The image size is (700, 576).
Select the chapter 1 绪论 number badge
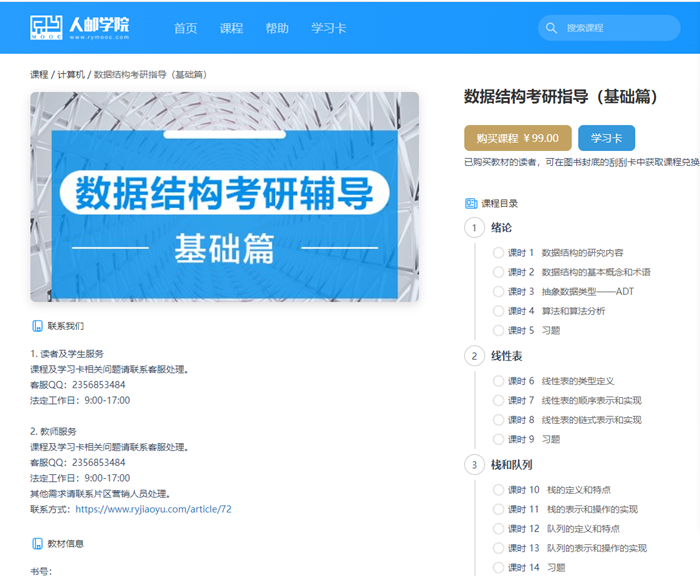click(473, 228)
